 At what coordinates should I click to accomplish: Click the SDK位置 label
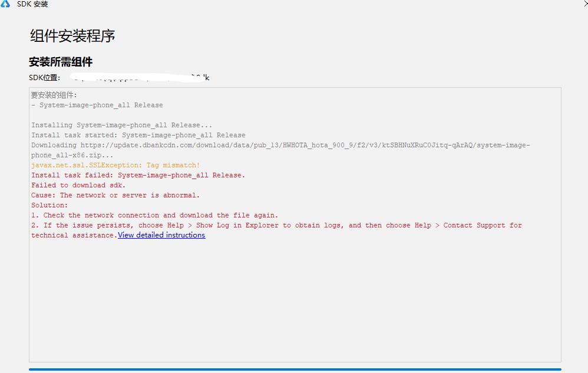(44, 78)
